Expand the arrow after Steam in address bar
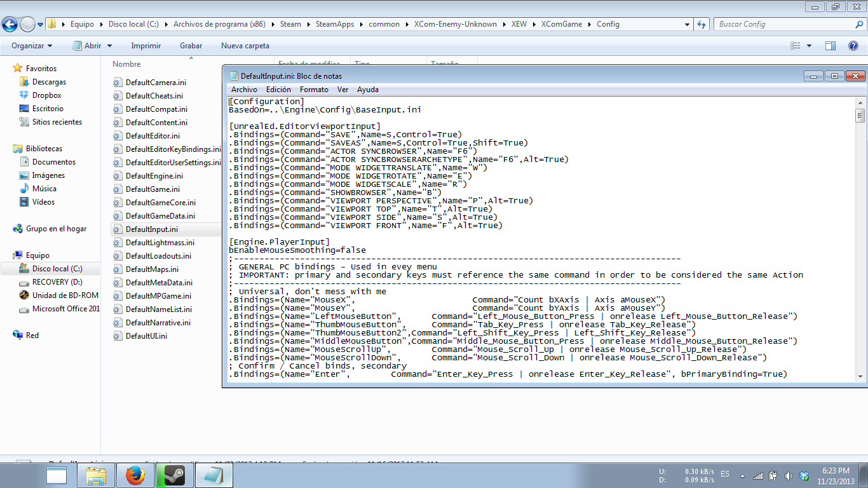868x488 pixels. [x=308, y=24]
